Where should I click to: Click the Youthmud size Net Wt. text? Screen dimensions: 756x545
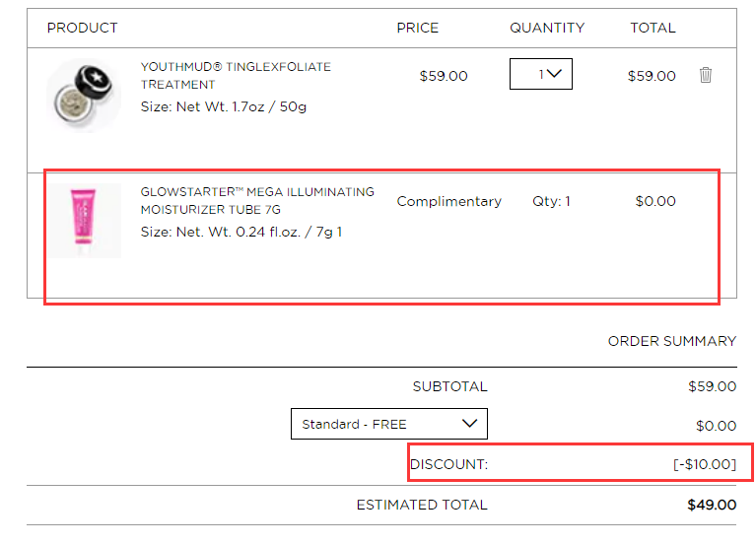point(223,106)
